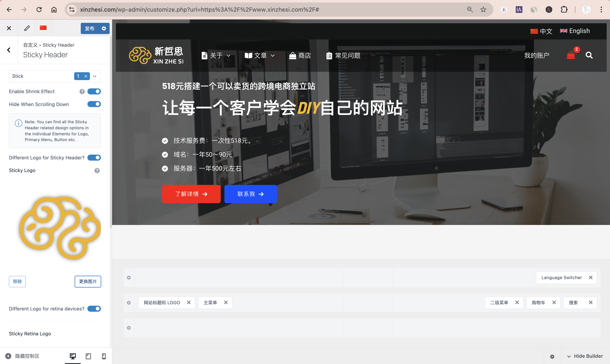Toggle Different Logo for retina devices
Screen dimensions: 610x364
point(94,309)
